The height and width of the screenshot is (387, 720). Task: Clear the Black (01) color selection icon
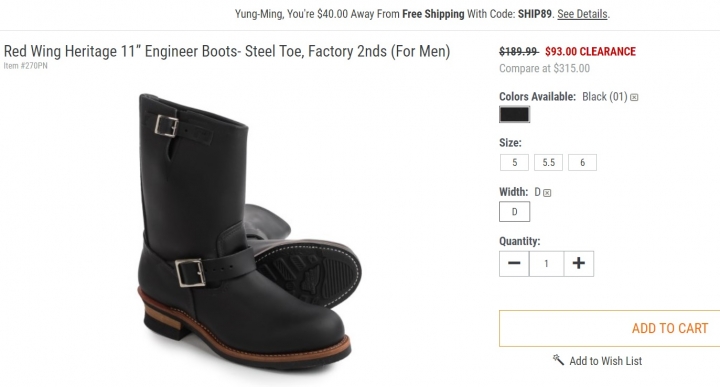634,97
